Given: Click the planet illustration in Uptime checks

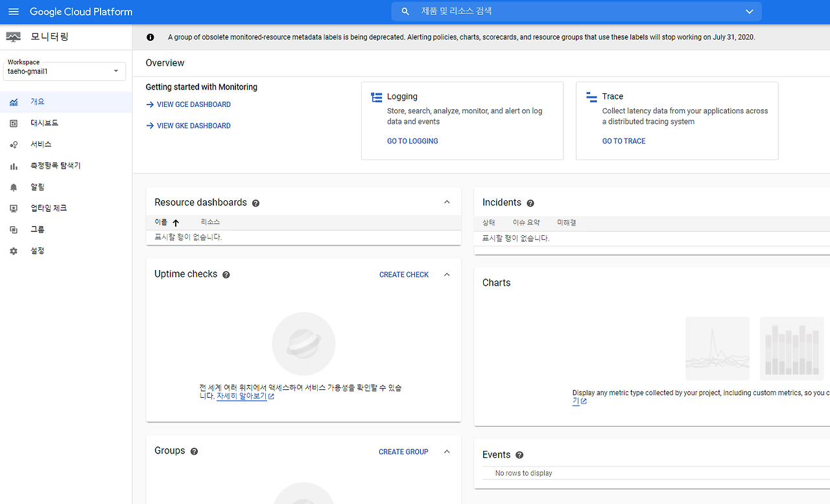Looking at the screenshot, I should (303, 344).
